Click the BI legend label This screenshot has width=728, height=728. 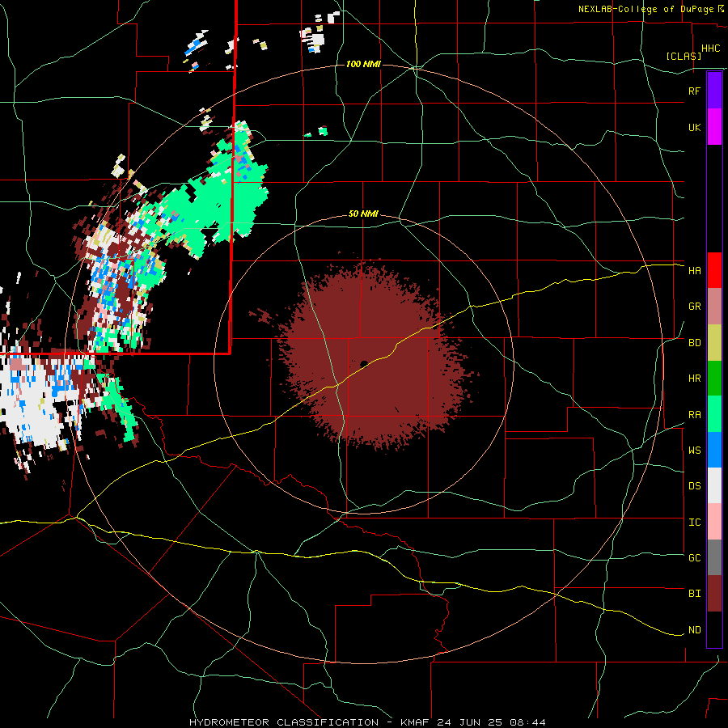[x=694, y=594]
